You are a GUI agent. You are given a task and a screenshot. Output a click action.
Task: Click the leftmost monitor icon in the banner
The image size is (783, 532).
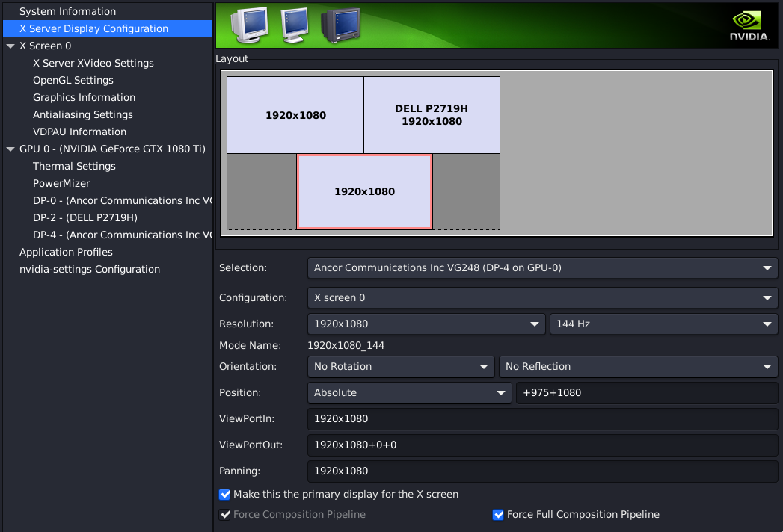coord(248,25)
